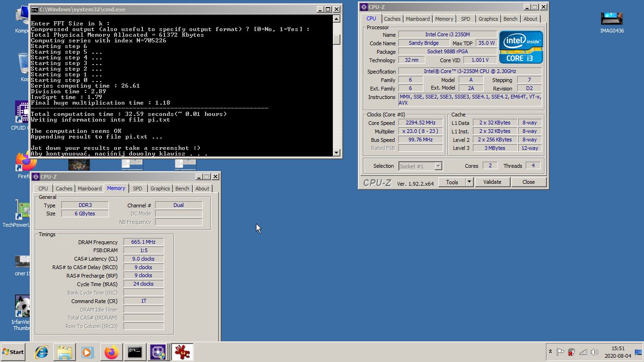Expand the Tools dropdown arrow

pos(469,182)
